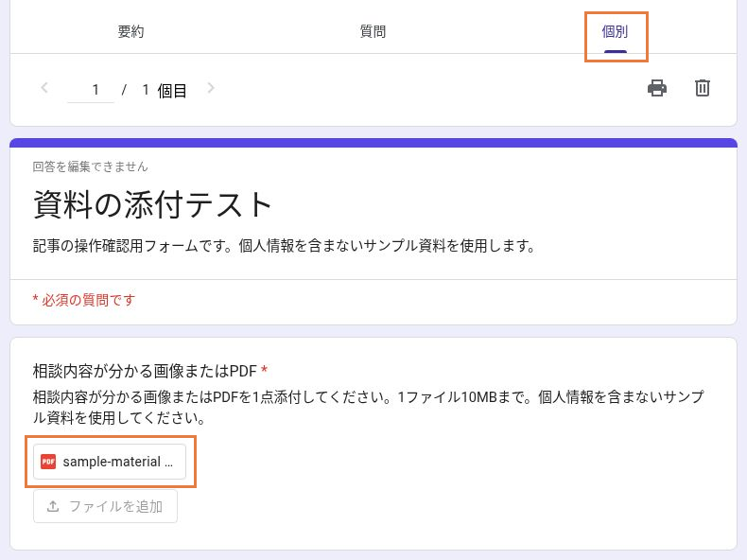Click the question help text about 10MB limit
The width and height of the screenshot is (747, 560).
[368, 407]
